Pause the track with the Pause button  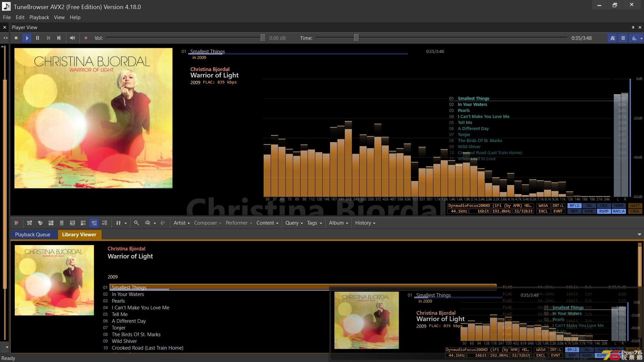coord(38,38)
